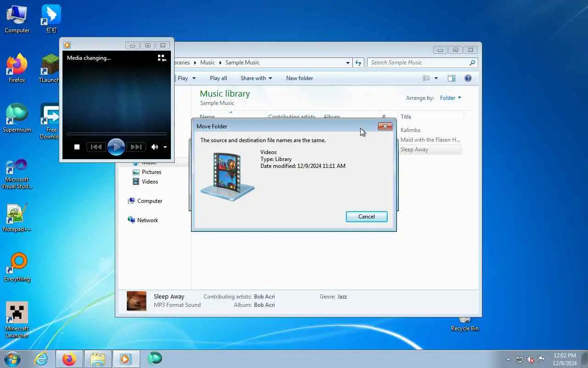Select Computer in navigation pane

(x=145, y=201)
